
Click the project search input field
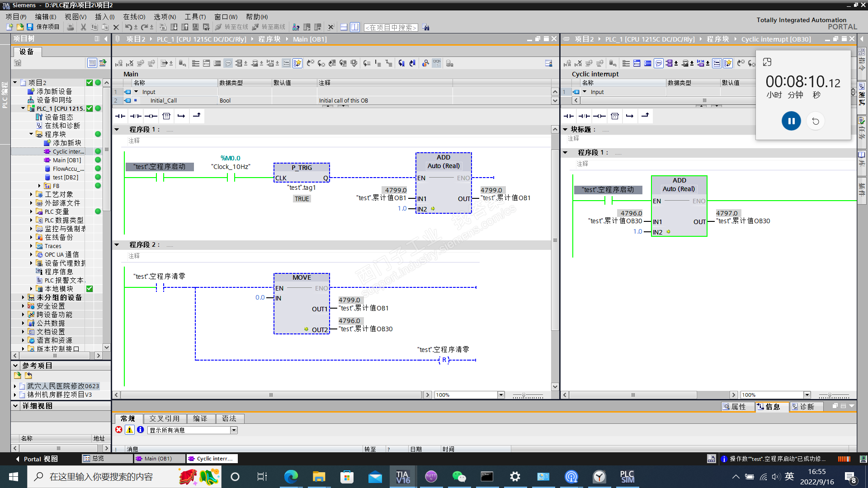[x=391, y=28]
